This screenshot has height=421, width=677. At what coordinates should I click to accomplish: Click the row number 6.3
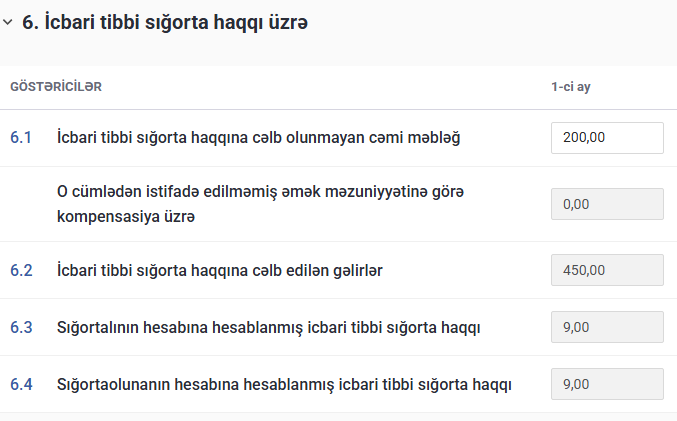pyautogui.click(x=21, y=327)
